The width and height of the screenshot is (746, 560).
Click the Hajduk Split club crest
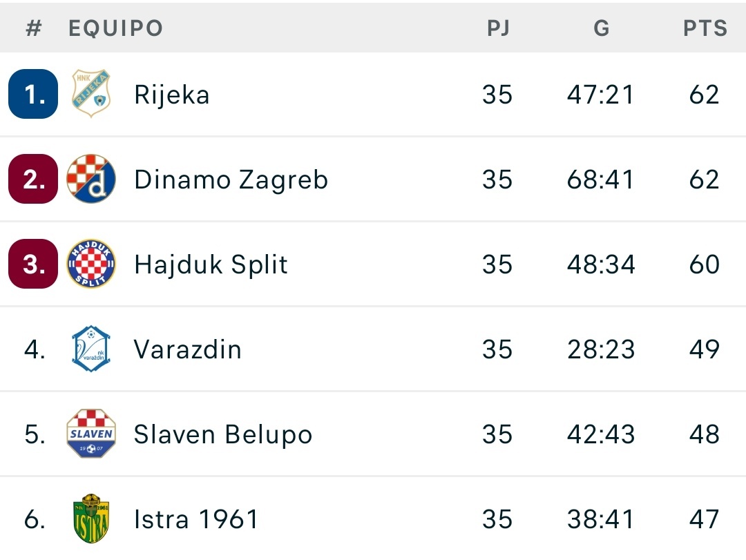pyautogui.click(x=91, y=264)
